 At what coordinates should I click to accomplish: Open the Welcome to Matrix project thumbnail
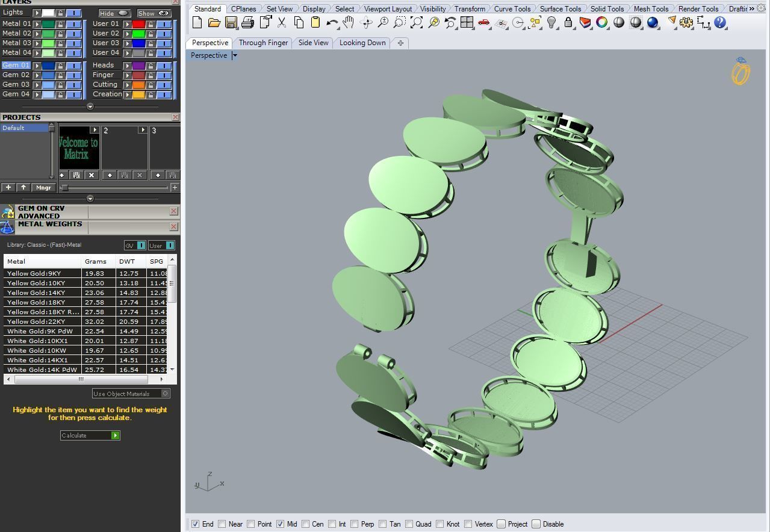pyautogui.click(x=78, y=148)
